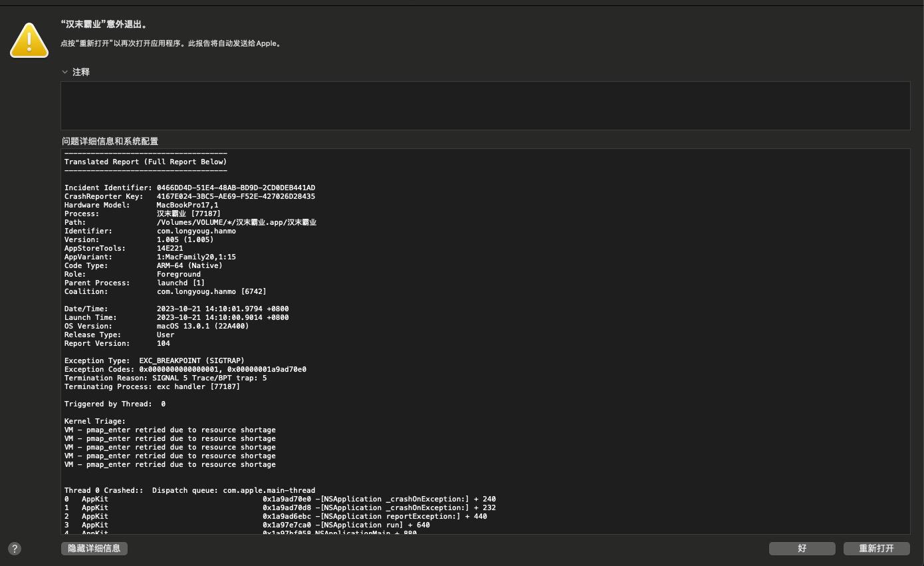Click the Kernel Triage heading in report
The width and height of the screenshot is (924, 566).
point(94,422)
